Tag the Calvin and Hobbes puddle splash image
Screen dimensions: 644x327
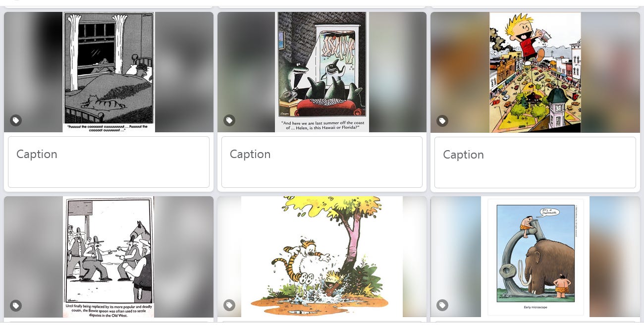pos(229,305)
